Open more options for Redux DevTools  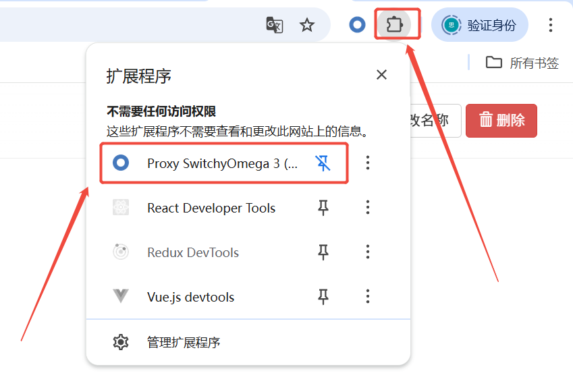point(368,252)
